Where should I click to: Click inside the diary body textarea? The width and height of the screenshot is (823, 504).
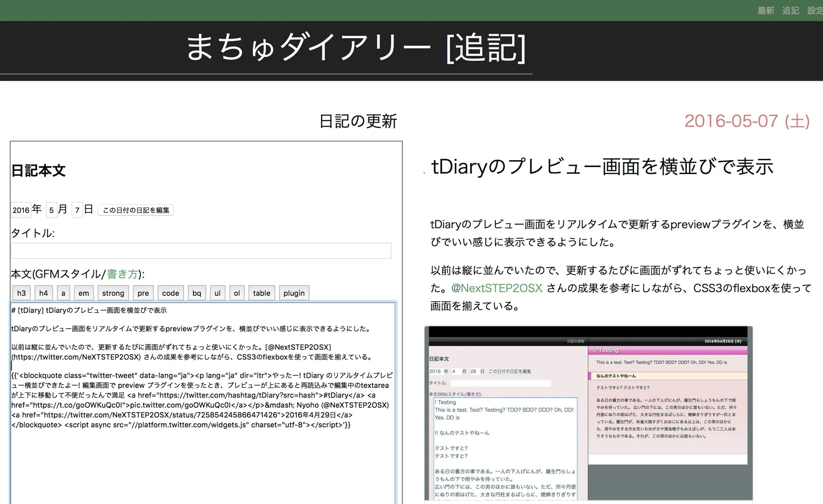point(203,403)
